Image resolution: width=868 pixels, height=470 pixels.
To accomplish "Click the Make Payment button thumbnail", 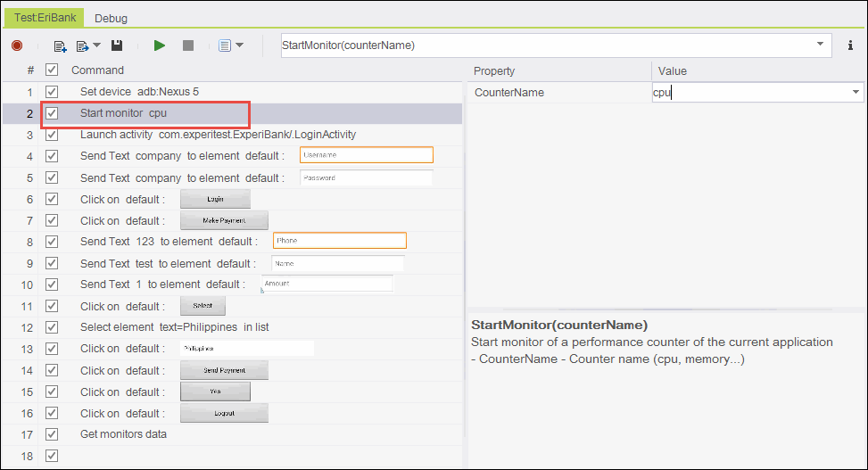I will coord(224,220).
